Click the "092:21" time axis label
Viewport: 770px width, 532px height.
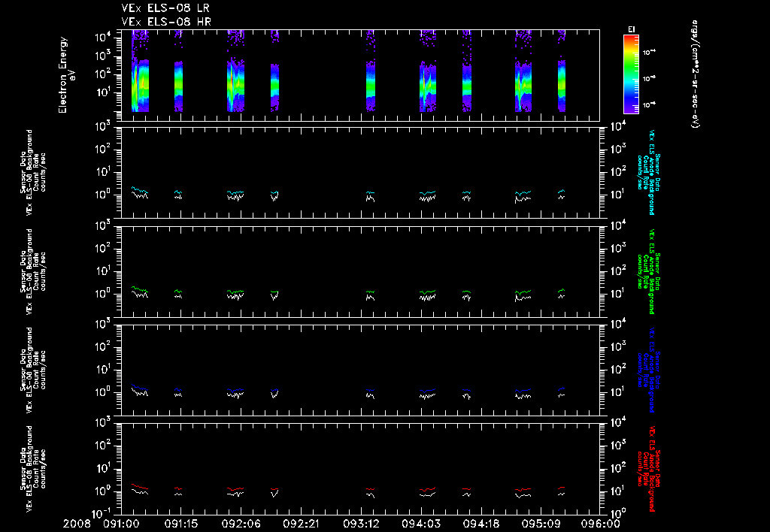[x=301, y=524]
